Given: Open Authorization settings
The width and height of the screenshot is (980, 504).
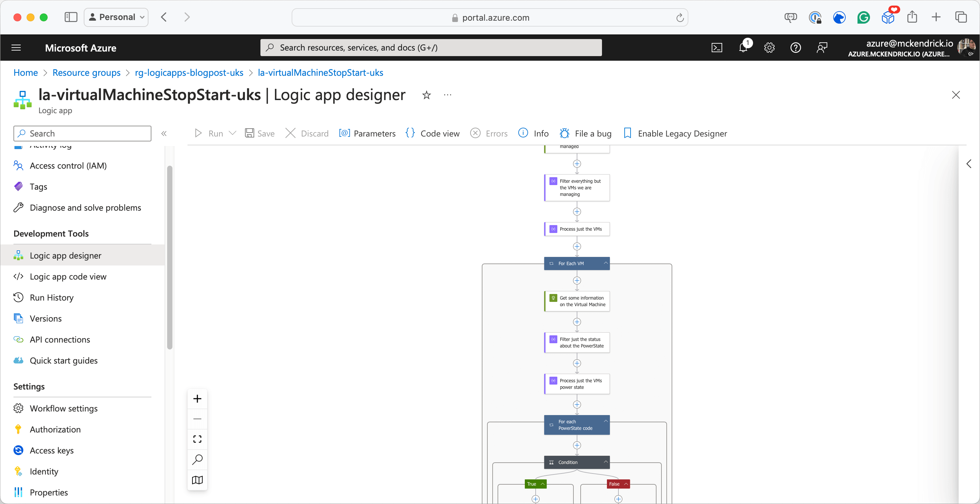Looking at the screenshot, I should pyautogui.click(x=55, y=429).
